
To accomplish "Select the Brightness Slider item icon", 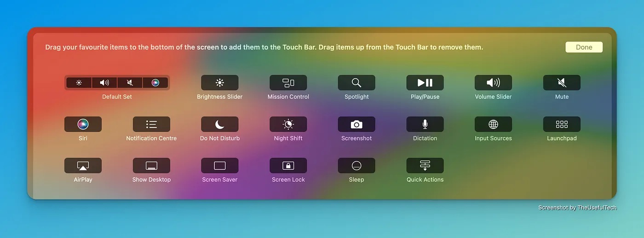I will (220, 83).
